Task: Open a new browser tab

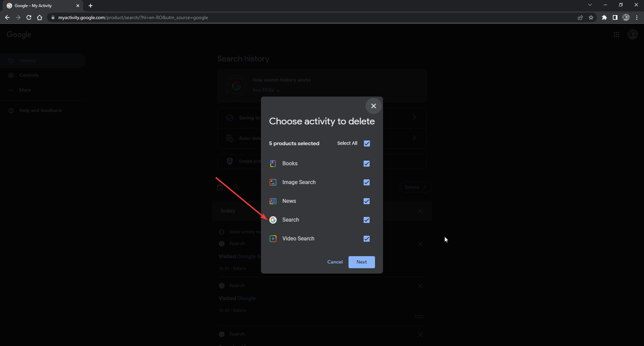Action: 91,6
